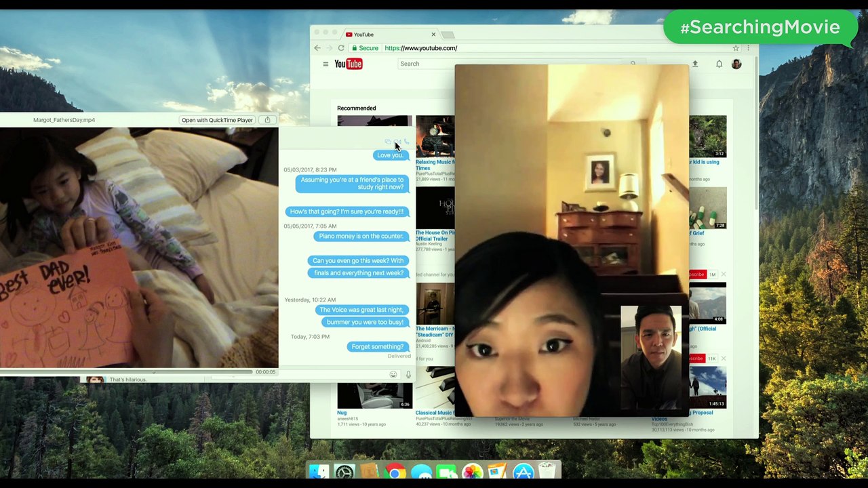Click the Margot_FathersDay video progress bar
The image size is (868, 488).
pyautogui.click(x=127, y=371)
